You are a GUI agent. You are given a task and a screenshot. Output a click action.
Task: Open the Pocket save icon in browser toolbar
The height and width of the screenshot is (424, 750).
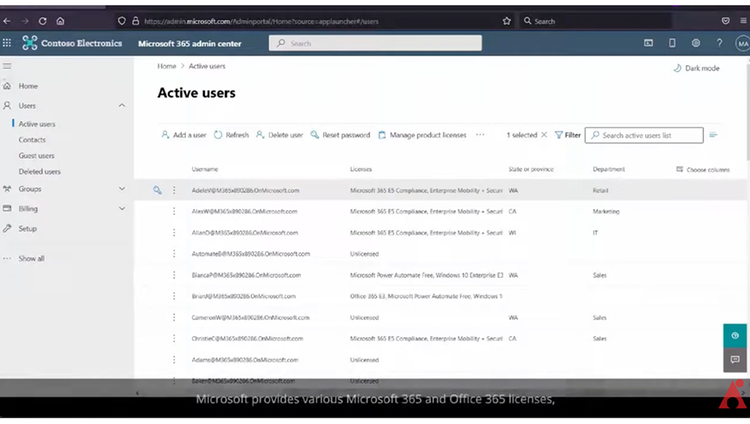[x=726, y=21]
